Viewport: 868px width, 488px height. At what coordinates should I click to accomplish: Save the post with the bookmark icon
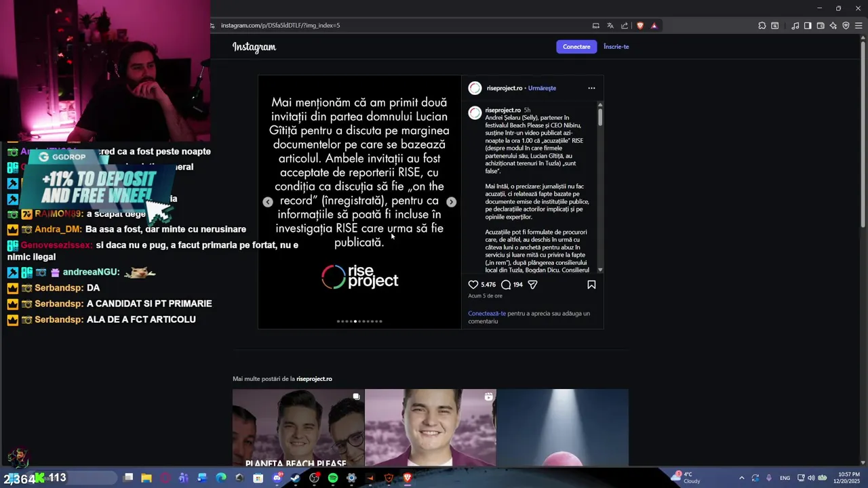point(591,285)
